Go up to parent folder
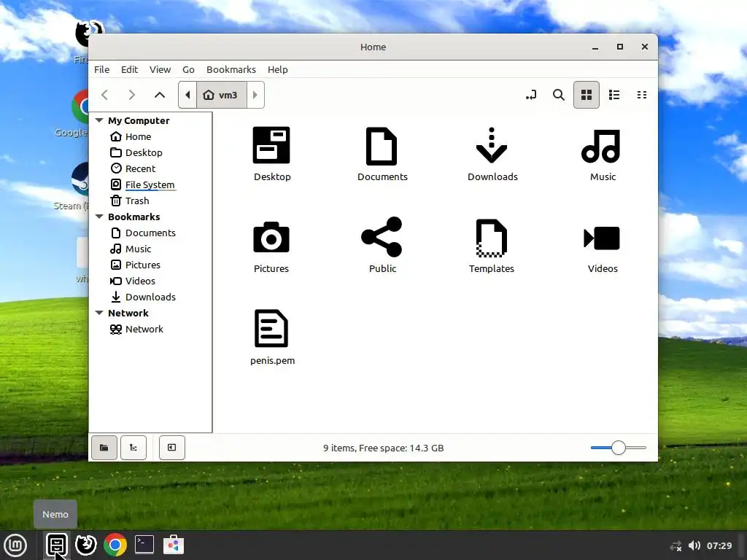Screen dimensions: 747x560 click(160, 95)
